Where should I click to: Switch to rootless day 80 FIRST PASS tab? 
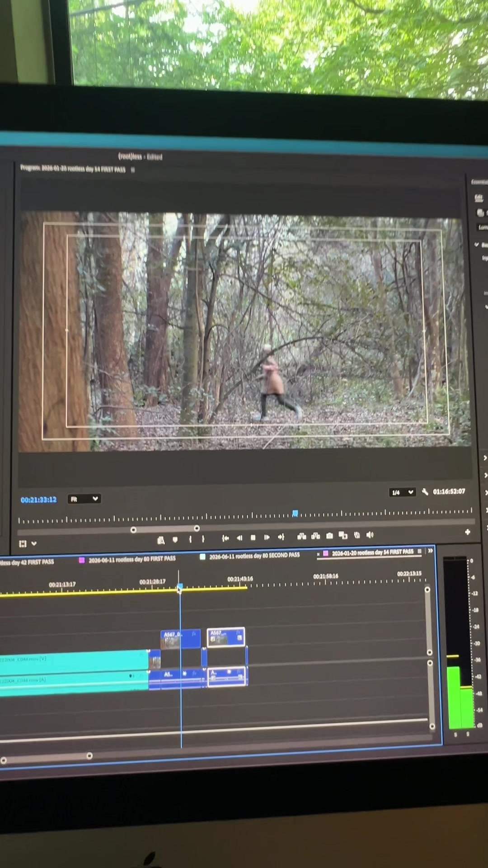point(132,560)
